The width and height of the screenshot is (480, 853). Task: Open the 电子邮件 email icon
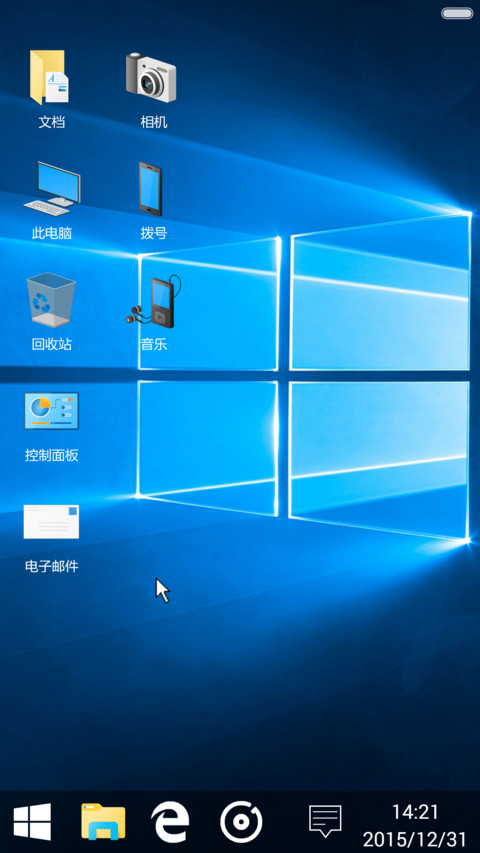(x=51, y=522)
